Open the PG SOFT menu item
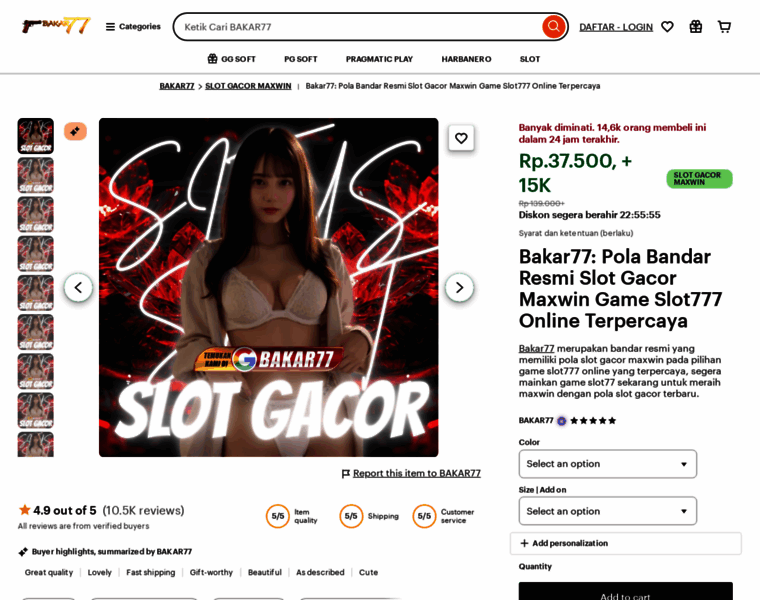Screen dimensions: 760x600 coord(301,59)
